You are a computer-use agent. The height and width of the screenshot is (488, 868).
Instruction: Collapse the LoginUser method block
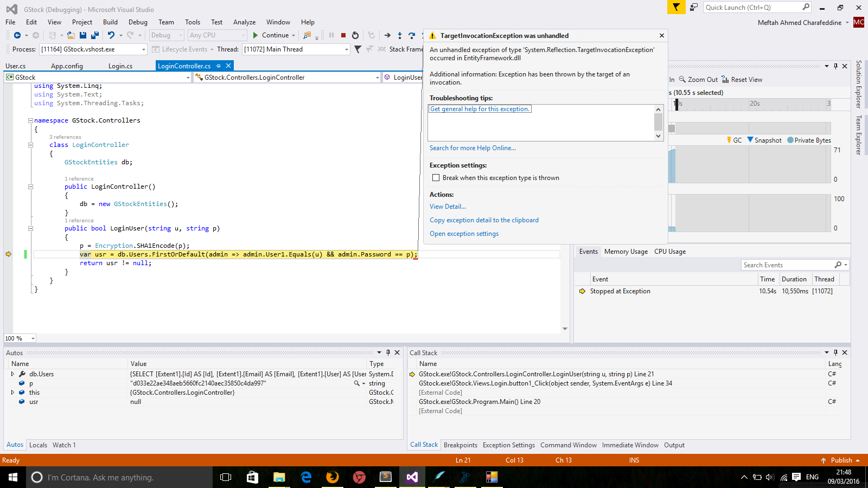tap(30, 228)
